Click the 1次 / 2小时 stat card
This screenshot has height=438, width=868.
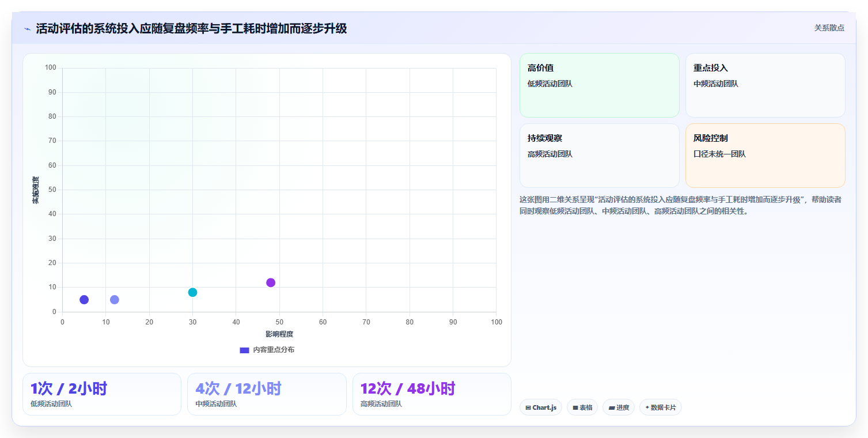[102, 394]
